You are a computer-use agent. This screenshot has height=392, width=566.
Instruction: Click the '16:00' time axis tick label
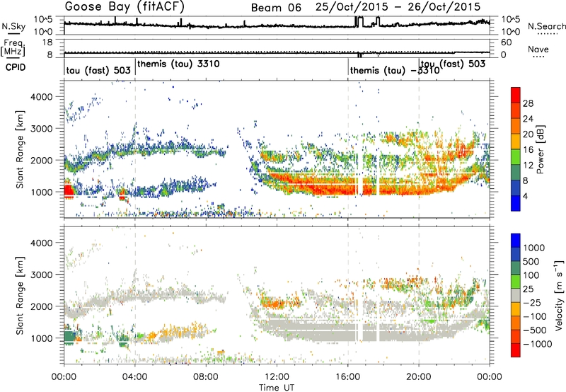(347, 377)
